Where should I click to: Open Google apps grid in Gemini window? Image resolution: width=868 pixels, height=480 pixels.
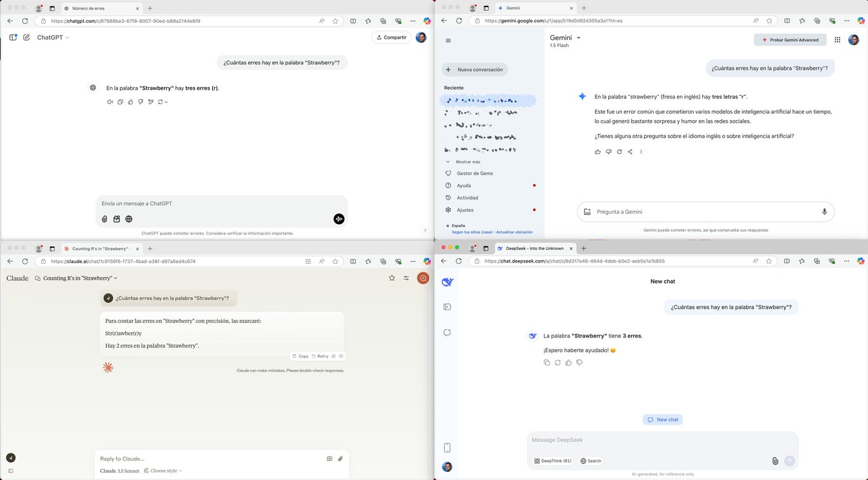click(837, 39)
